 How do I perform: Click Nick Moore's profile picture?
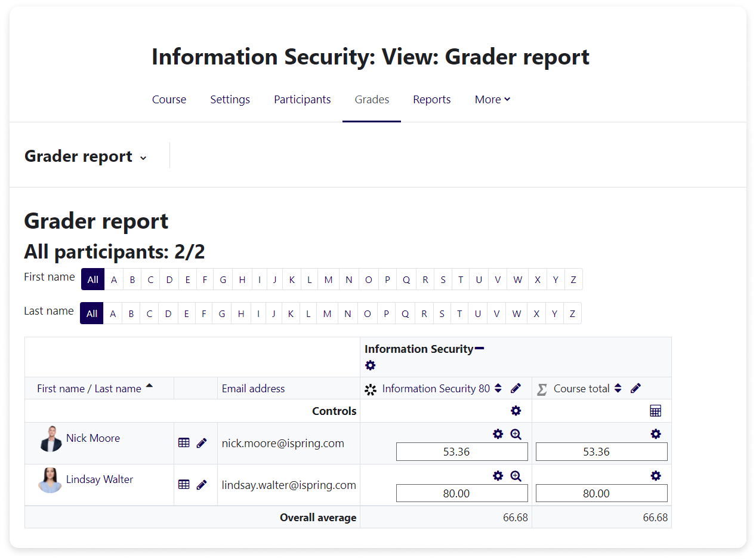(x=51, y=439)
